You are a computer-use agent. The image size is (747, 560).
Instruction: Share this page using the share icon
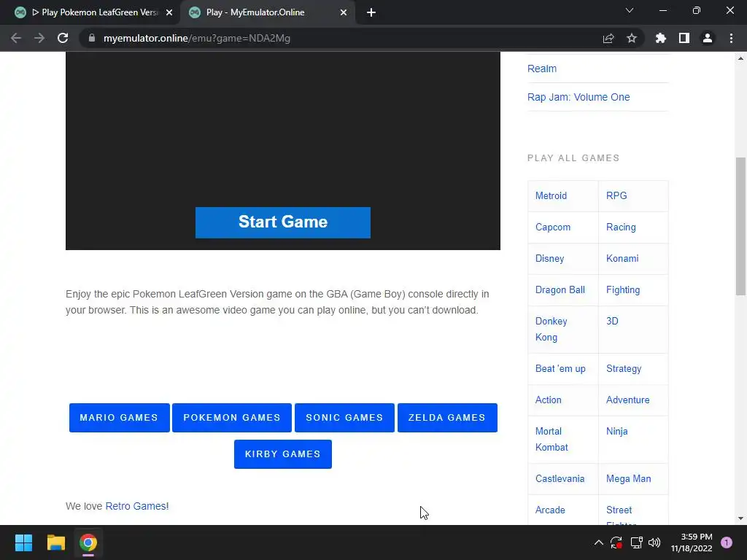(x=608, y=38)
